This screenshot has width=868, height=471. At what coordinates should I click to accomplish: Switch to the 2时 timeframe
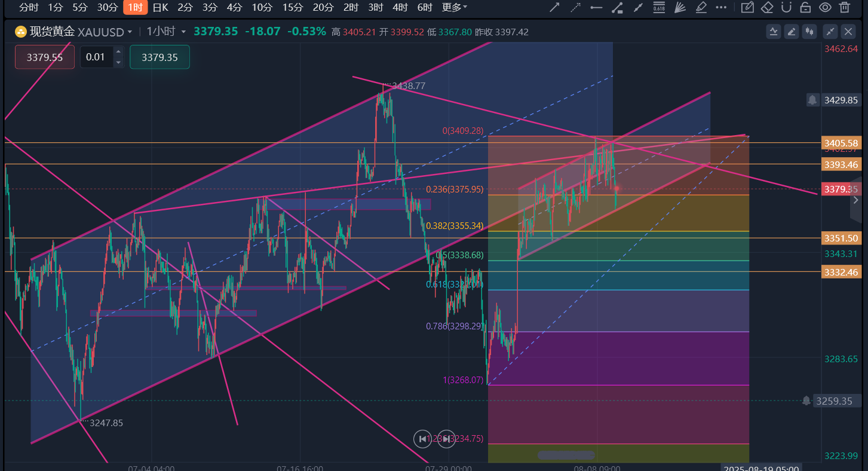click(351, 7)
